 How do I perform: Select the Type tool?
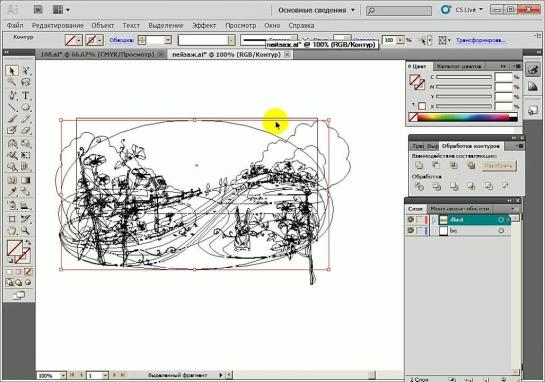pos(25,95)
